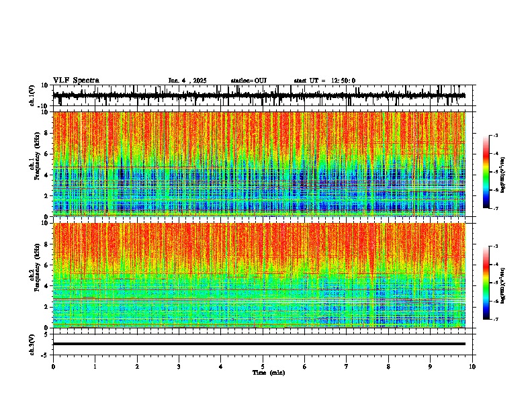Select the date label "Jan. 4 , 2025"

click(187, 81)
